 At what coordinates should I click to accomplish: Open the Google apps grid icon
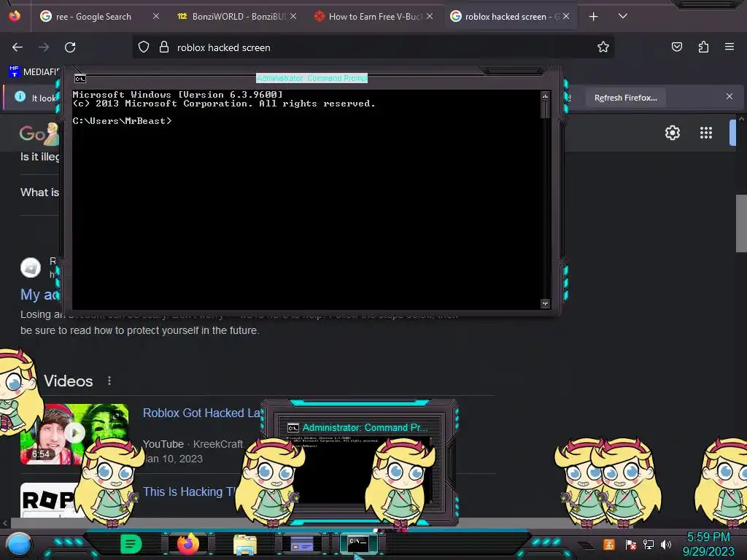[x=706, y=133]
